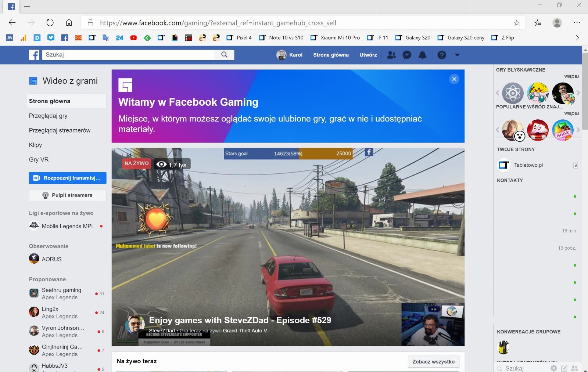The height and width of the screenshot is (372, 588).
Task: Click Strona główna in top bar
Action: [x=331, y=55]
